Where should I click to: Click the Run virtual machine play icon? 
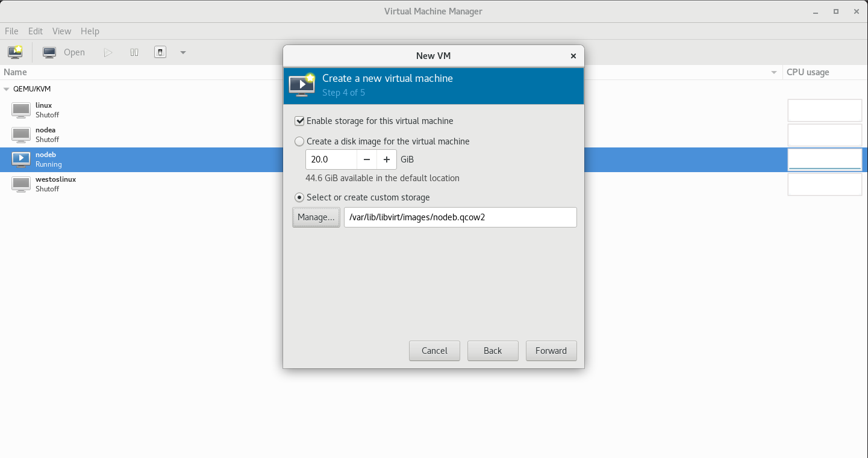[108, 52]
